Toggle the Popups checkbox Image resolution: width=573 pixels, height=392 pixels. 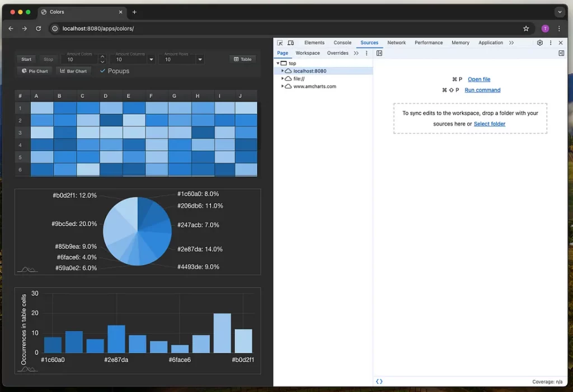[x=102, y=71]
